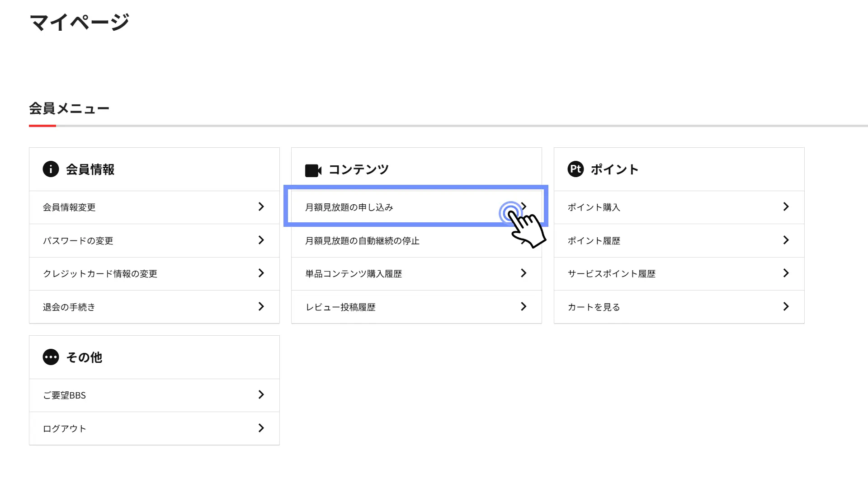Click the その他 section heading

(84, 357)
